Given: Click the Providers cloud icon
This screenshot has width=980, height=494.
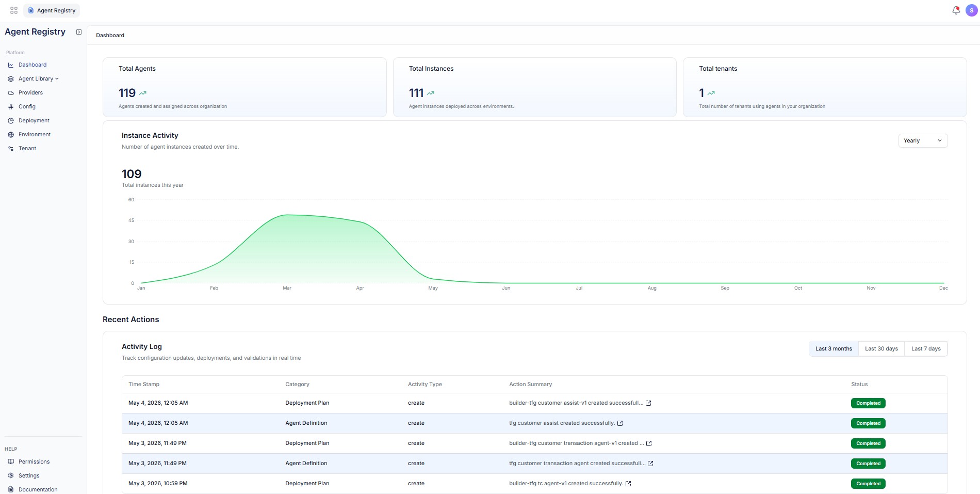Looking at the screenshot, I should coord(11,93).
